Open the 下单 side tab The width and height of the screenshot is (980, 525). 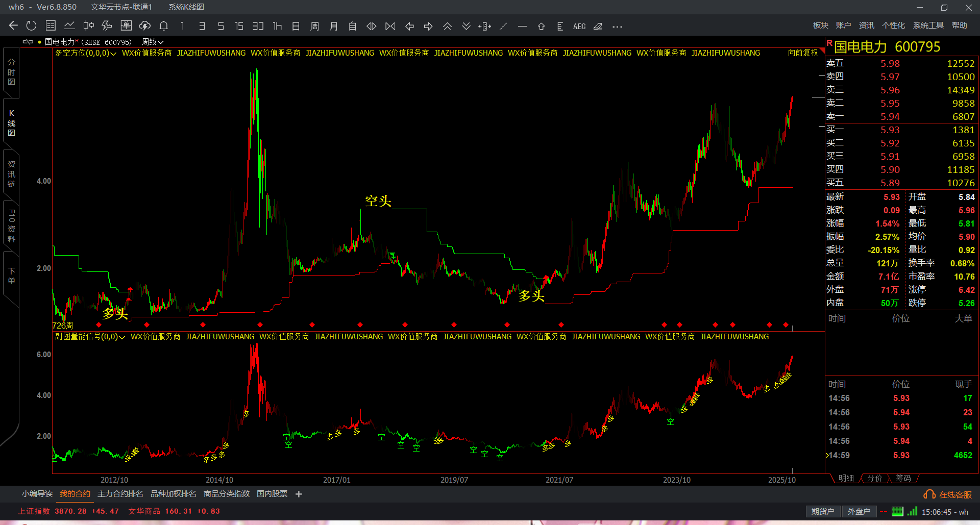coord(11,276)
